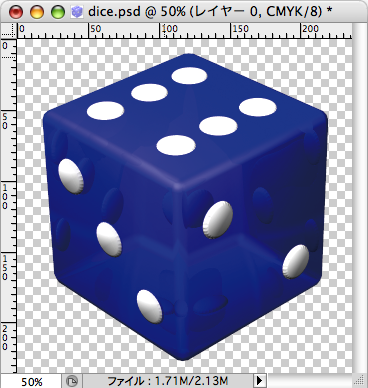Click the 150 mark on vertical ruler
The height and width of the screenshot is (388, 368).
pos(5,267)
